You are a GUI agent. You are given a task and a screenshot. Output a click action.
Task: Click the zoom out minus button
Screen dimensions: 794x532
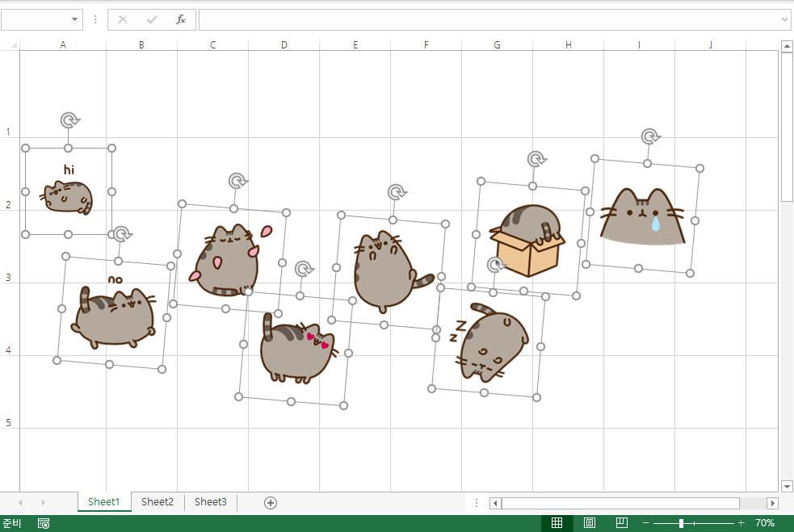[x=646, y=523]
